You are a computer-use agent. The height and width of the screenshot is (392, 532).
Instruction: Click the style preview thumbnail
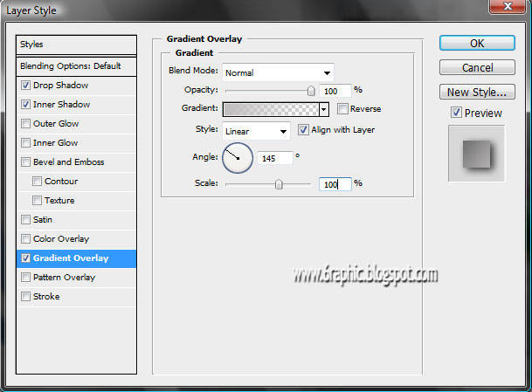(477, 154)
